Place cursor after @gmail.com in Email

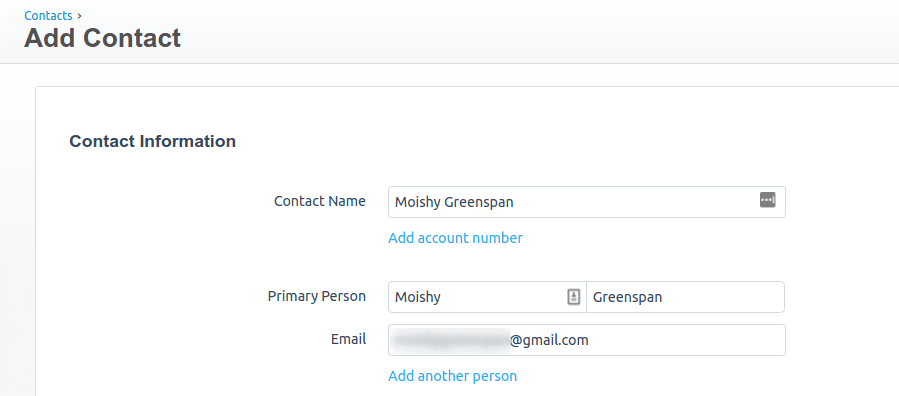pos(590,340)
